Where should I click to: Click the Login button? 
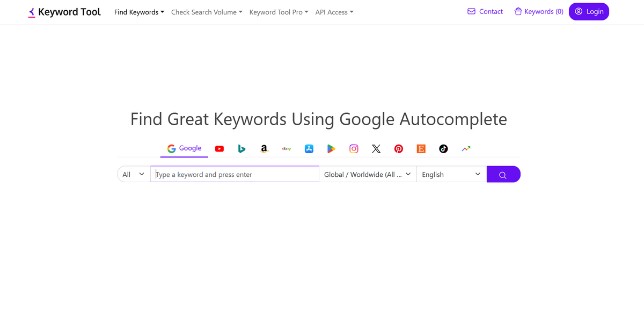tap(589, 11)
